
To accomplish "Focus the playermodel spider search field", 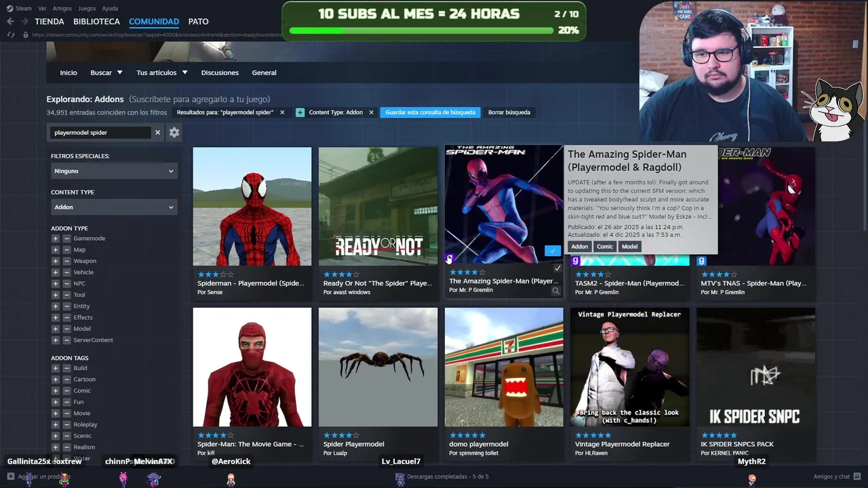I will click(100, 133).
